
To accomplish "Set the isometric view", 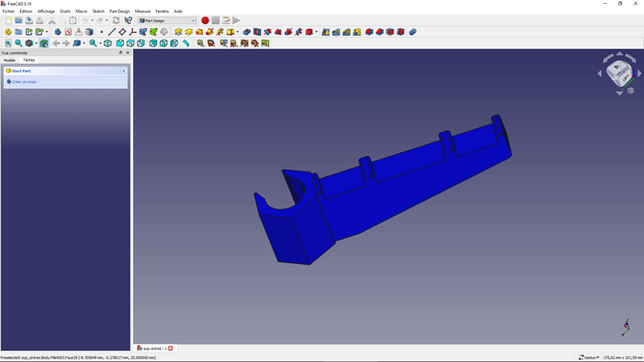I will (x=108, y=43).
